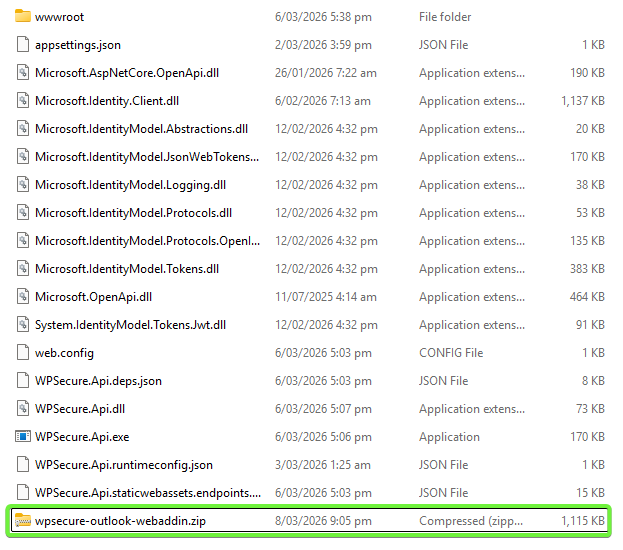The width and height of the screenshot is (623, 550).
Task: Select Microsoft.IdentityModel.Abstractions.dll file name
Action: click(x=141, y=129)
